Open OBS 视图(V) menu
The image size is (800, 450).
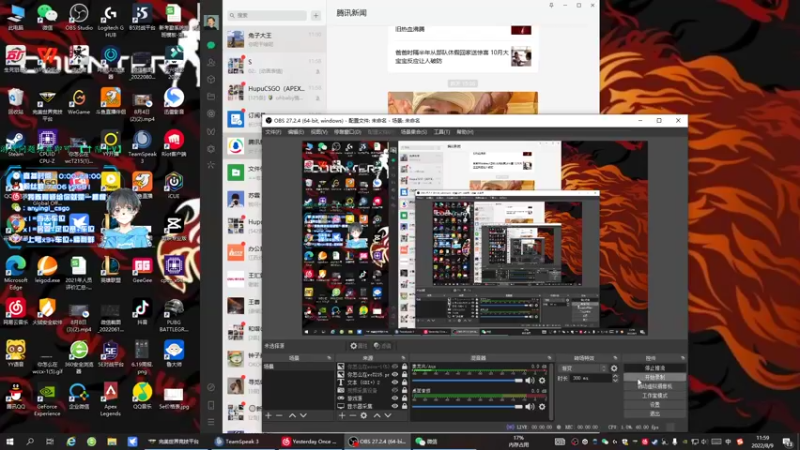tap(319, 132)
